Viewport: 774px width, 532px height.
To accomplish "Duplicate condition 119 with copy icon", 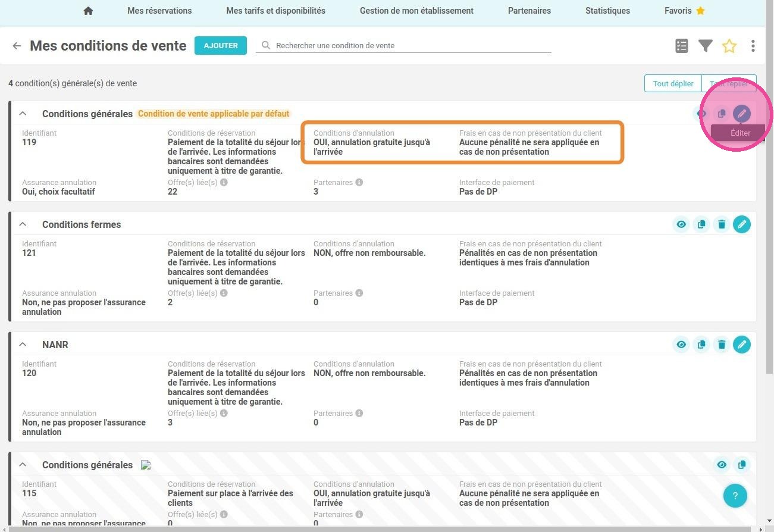I will tap(722, 114).
